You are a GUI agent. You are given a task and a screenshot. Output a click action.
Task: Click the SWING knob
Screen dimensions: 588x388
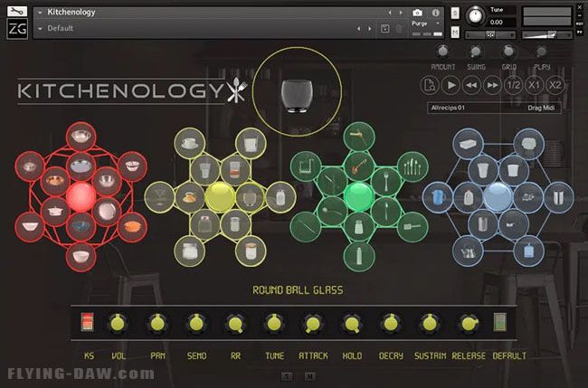pos(476,51)
